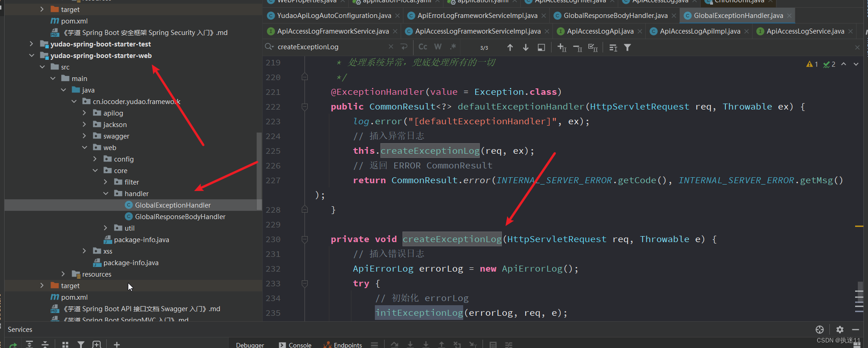This screenshot has width=868, height=348.
Task: Go to previous search occurrence
Action: [x=510, y=47]
